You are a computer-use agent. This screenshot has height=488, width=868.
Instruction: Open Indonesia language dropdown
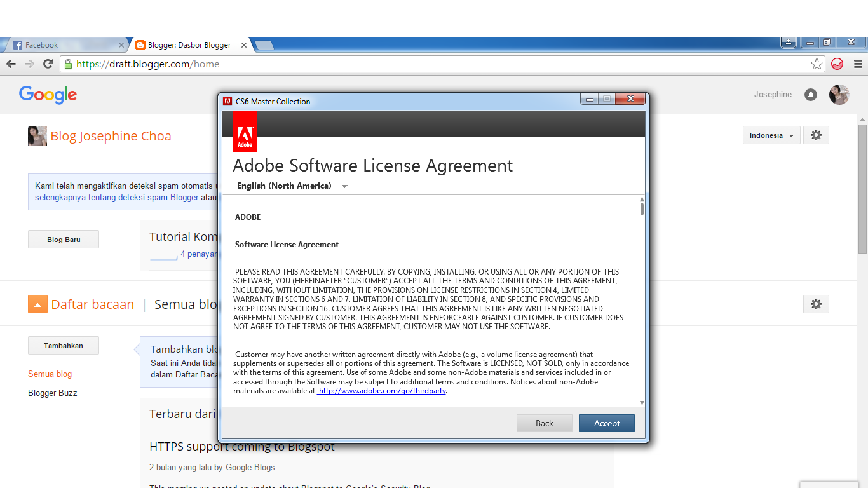pyautogui.click(x=771, y=135)
